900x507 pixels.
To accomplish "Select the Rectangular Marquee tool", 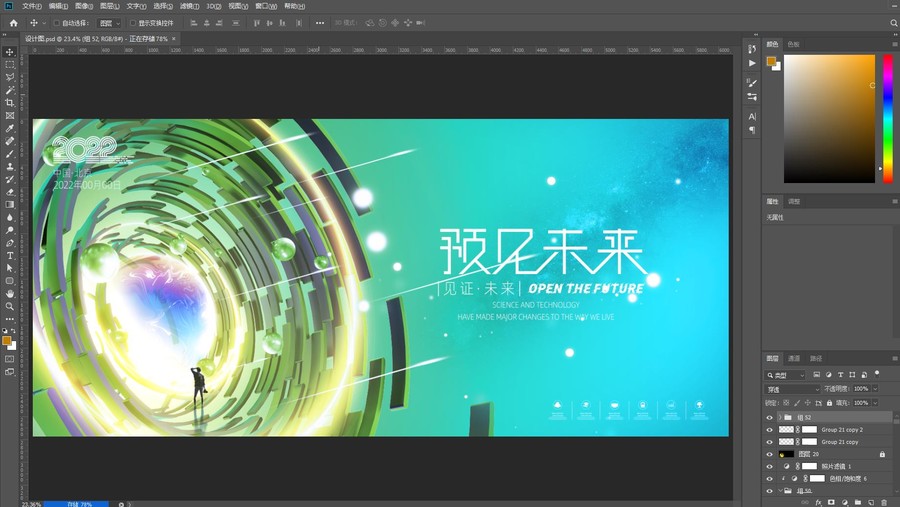I will 10,65.
